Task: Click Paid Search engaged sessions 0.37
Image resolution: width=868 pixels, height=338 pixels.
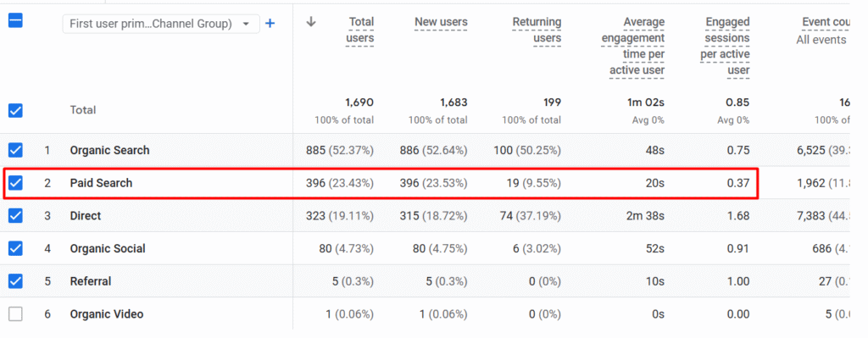Action: [x=739, y=183]
